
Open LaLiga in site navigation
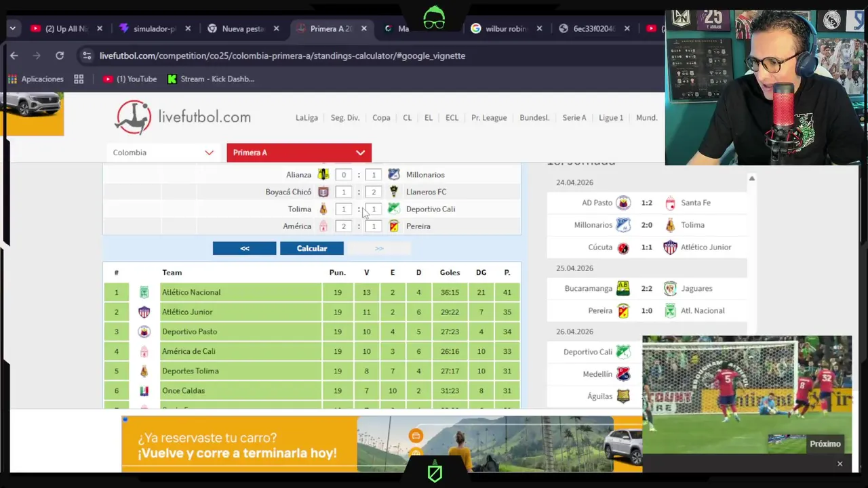(307, 117)
